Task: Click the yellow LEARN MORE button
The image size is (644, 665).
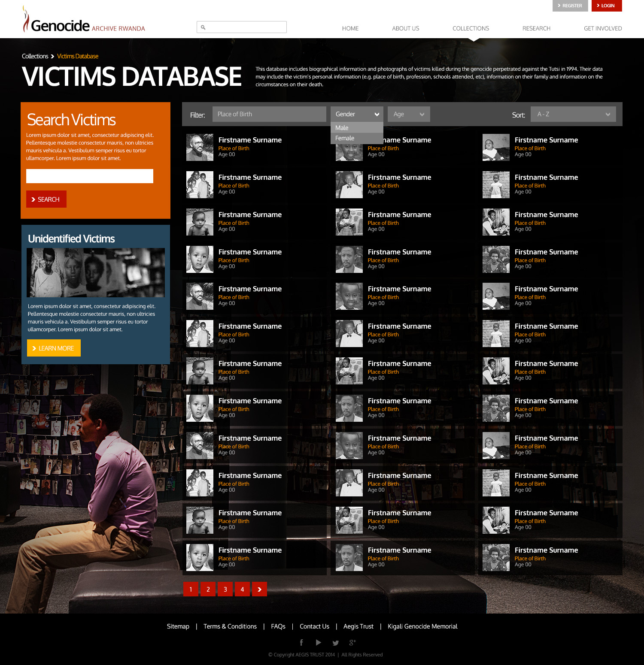Action: coord(54,348)
